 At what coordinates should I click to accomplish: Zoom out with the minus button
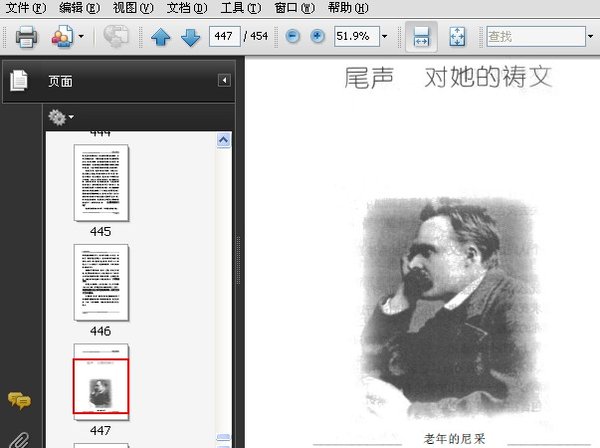pos(293,36)
